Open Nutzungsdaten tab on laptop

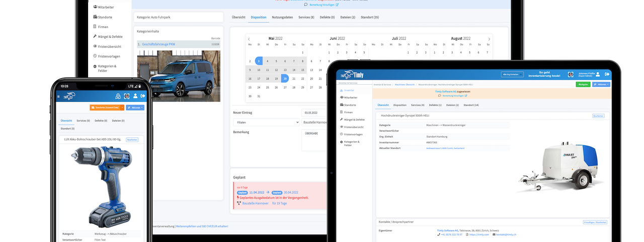[x=282, y=17]
